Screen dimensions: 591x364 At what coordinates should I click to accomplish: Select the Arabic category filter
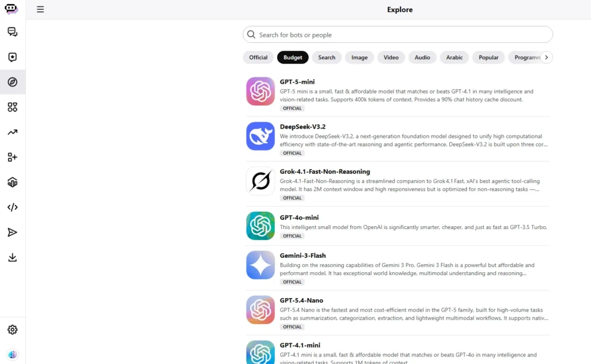(x=454, y=57)
